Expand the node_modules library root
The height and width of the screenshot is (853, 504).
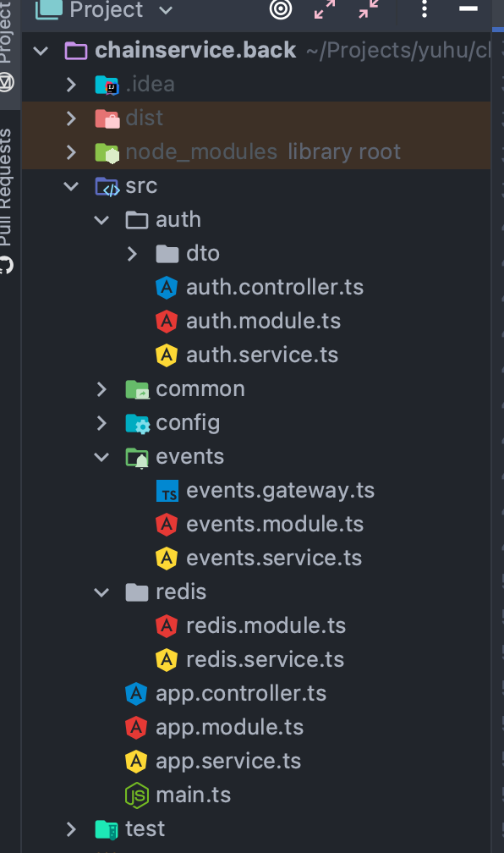tap(71, 151)
